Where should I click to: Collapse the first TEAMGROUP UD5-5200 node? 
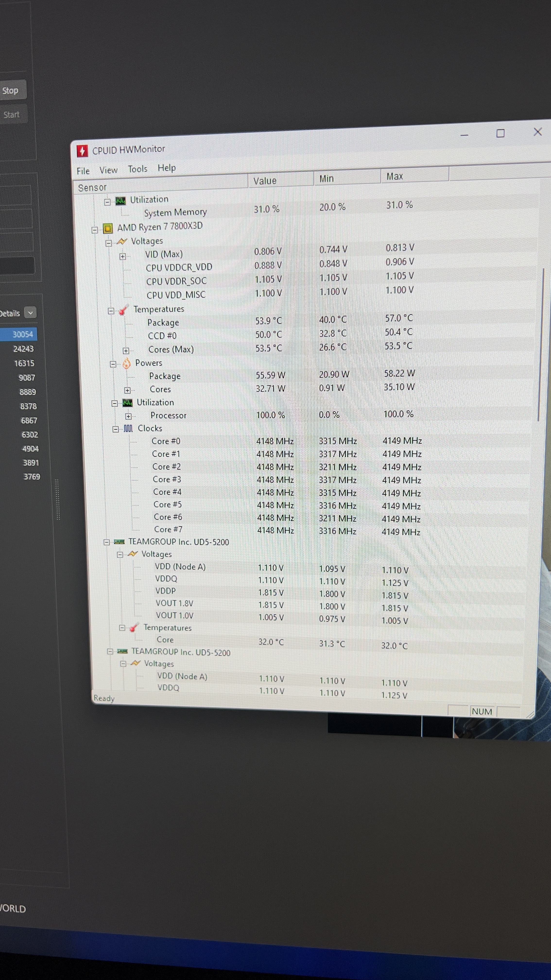pos(107,542)
